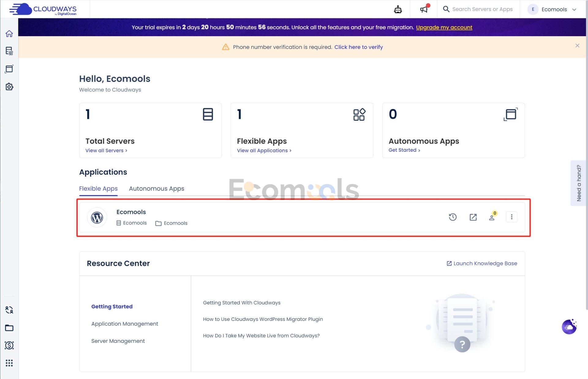Open WordPress Migrator Plugin article

[x=263, y=319]
